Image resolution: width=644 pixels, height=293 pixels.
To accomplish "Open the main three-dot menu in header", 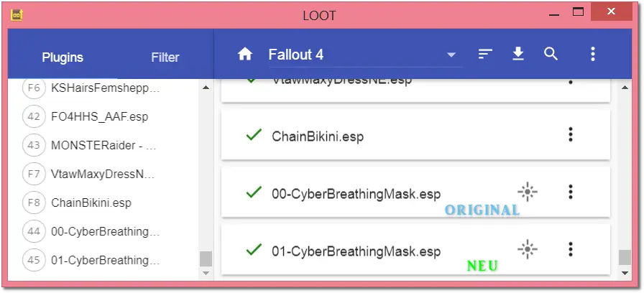I will [x=593, y=54].
